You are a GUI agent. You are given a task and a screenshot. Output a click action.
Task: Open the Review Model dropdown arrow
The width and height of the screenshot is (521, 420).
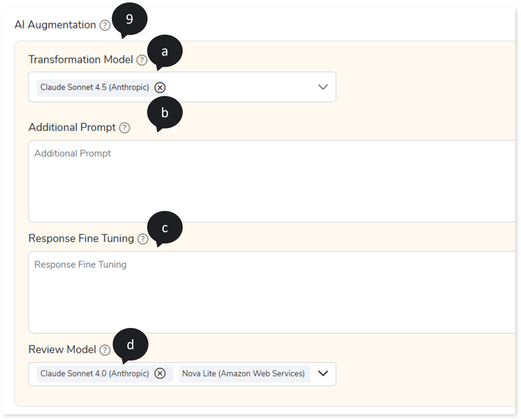pos(323,373)
